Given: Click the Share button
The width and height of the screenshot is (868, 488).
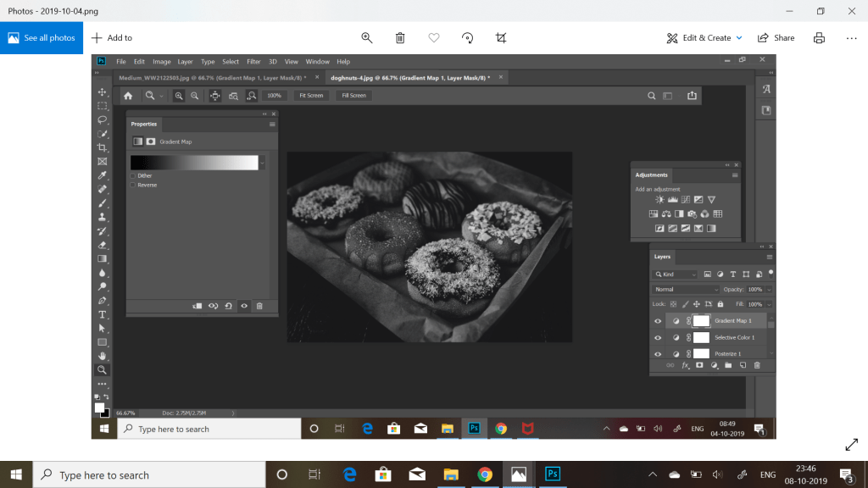Looking at the screenshot, I should pyautogui.click(x=776, y=38).
